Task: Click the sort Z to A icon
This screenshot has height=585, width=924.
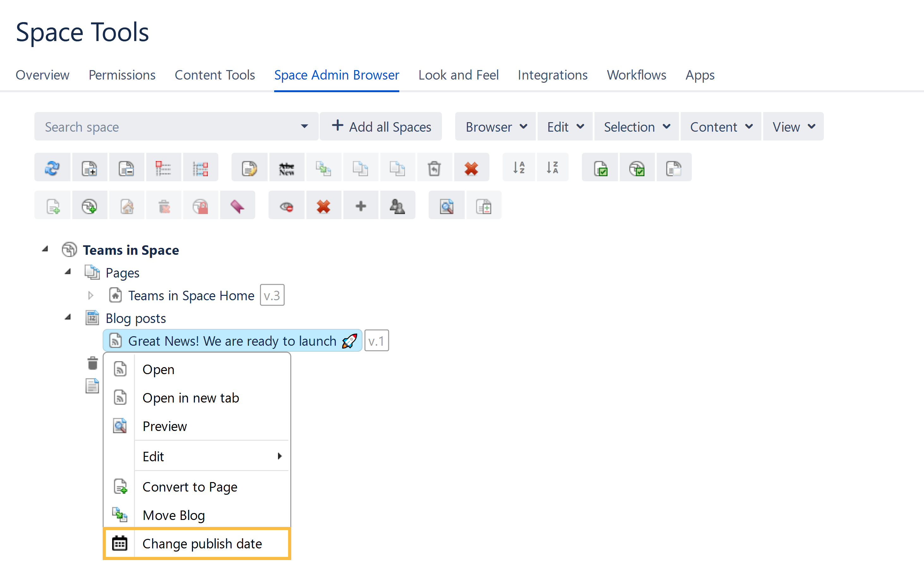Action: click(552, 168)
